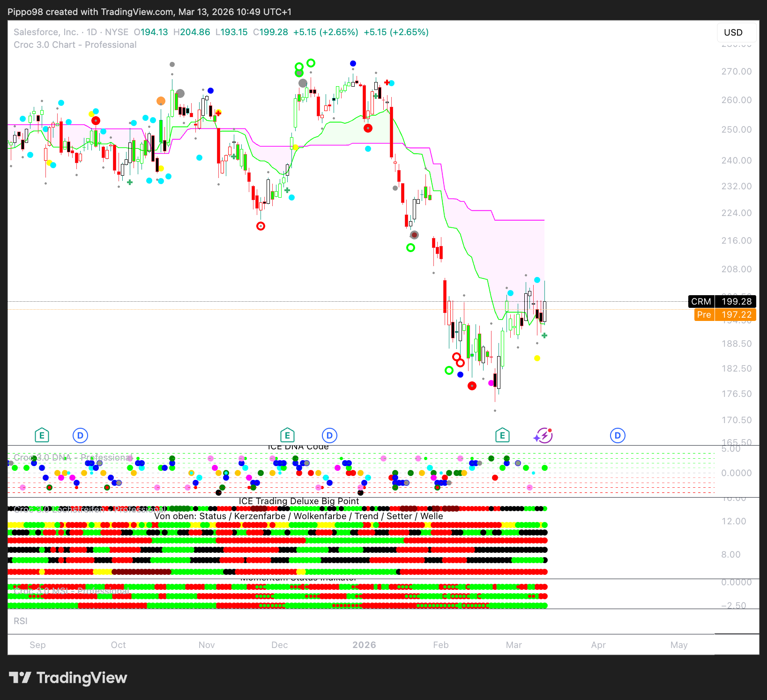Open the December earnings E marker
Viewport: 767px width, 700px height.
[287, 436]
